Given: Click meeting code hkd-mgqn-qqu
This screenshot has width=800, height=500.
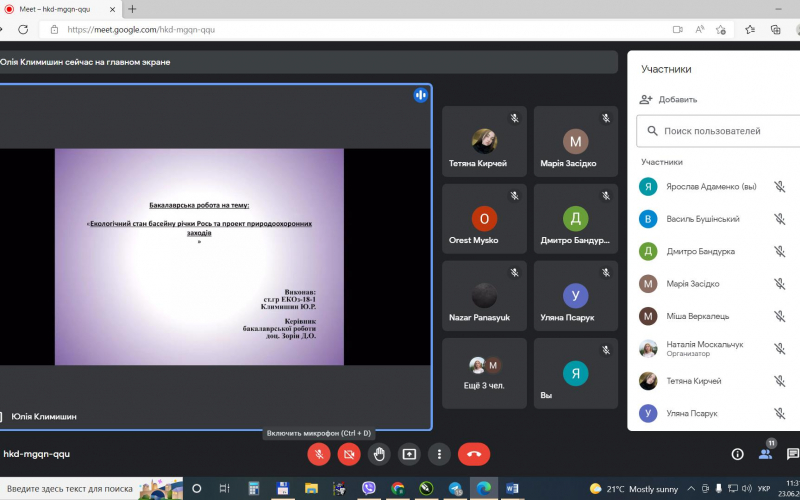Looking at the screenshot, I should 36,454.
